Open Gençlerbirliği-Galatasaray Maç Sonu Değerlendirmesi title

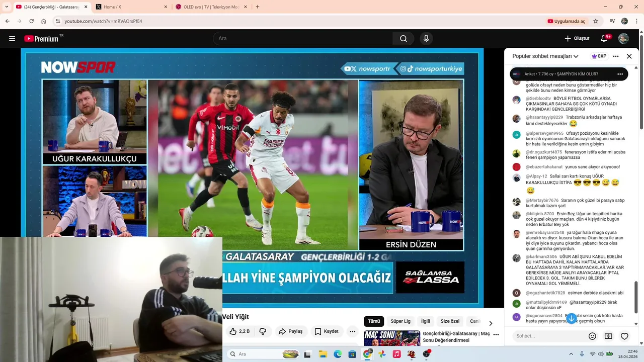click(456, 337)
